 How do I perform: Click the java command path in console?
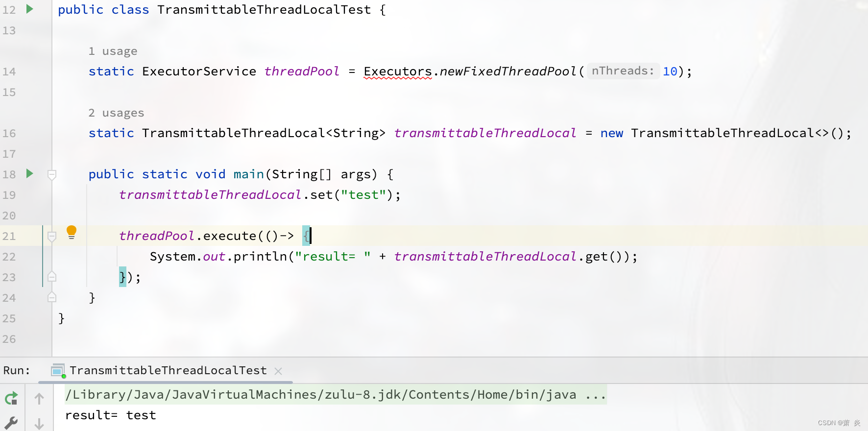coord(336,395)
